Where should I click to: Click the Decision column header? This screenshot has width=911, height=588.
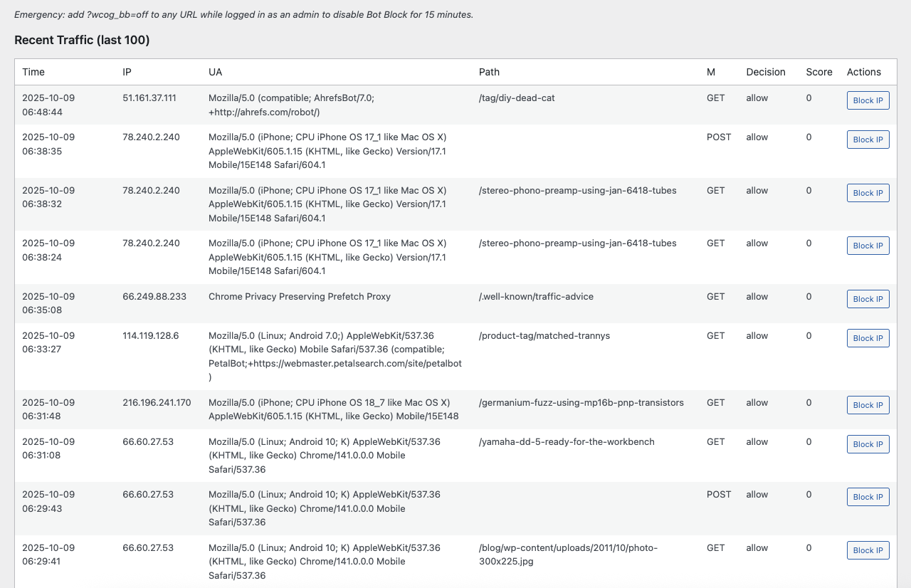point(765,72)
